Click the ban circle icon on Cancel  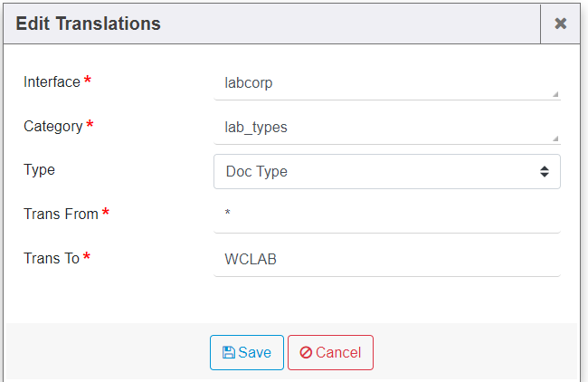click(x=306, y=353)
